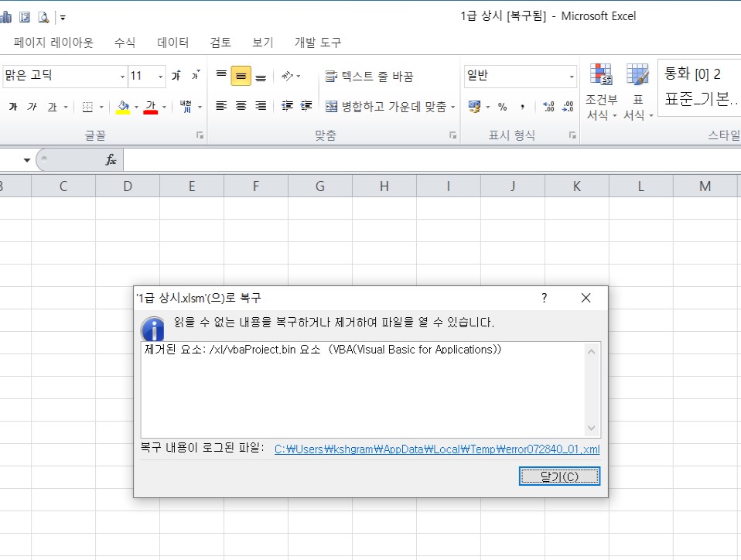Viewport: 741px width, 560px height.
Task: Click the increase font size icon
Action: coord(176,76)
